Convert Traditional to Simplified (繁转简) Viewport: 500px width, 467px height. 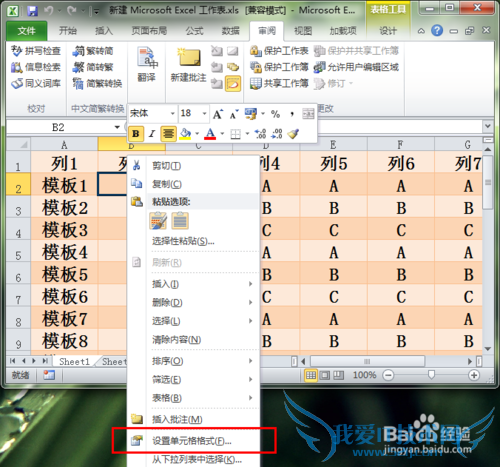(x=93, y=51)
